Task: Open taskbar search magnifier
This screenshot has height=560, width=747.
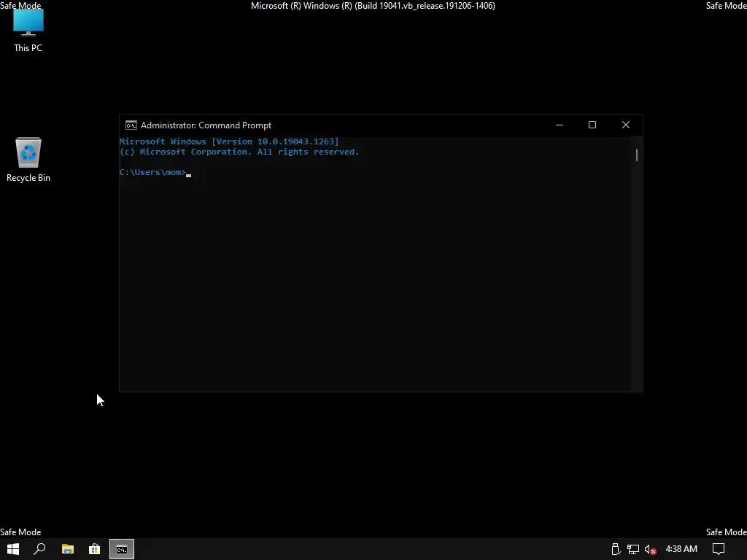Action: [39, 549]
